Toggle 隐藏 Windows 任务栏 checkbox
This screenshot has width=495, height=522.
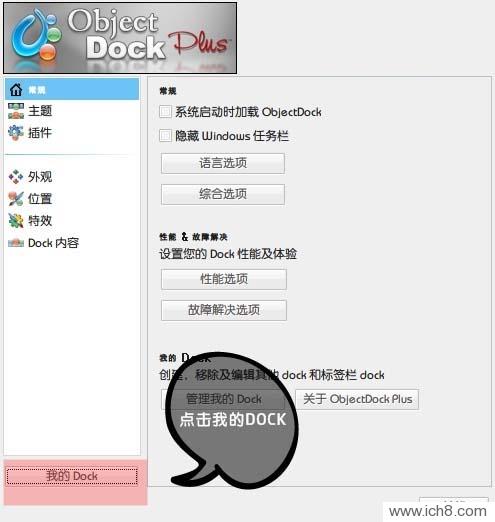[x=165, y=136]
